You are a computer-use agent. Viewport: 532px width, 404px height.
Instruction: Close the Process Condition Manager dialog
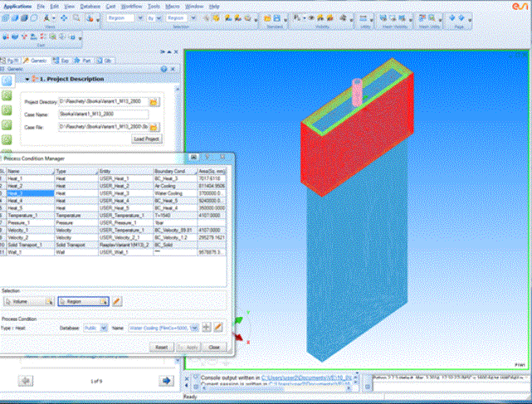coord(214,347)
